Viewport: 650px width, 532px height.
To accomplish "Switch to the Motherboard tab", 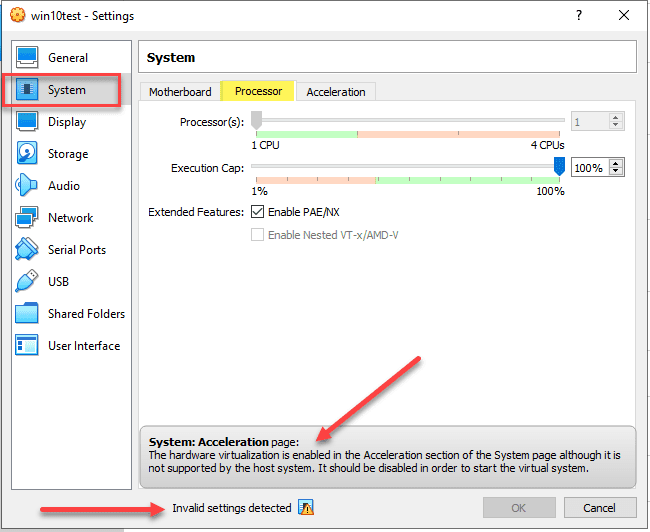I will click(180, 92).
